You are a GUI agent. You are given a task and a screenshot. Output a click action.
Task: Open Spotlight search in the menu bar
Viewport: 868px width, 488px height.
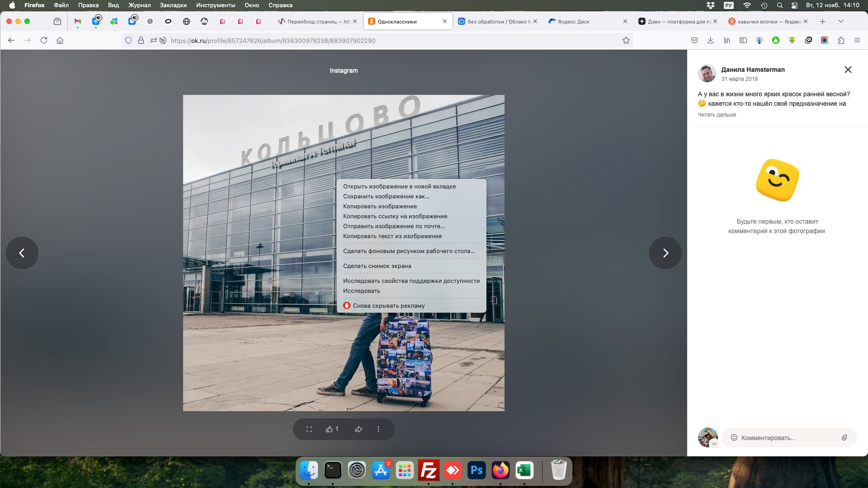[x=780, y=5]
